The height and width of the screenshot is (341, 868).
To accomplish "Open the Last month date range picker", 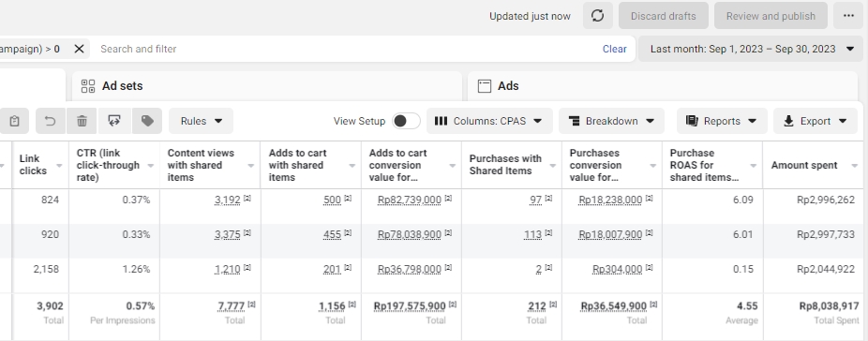I will click(x=751, y=49).
